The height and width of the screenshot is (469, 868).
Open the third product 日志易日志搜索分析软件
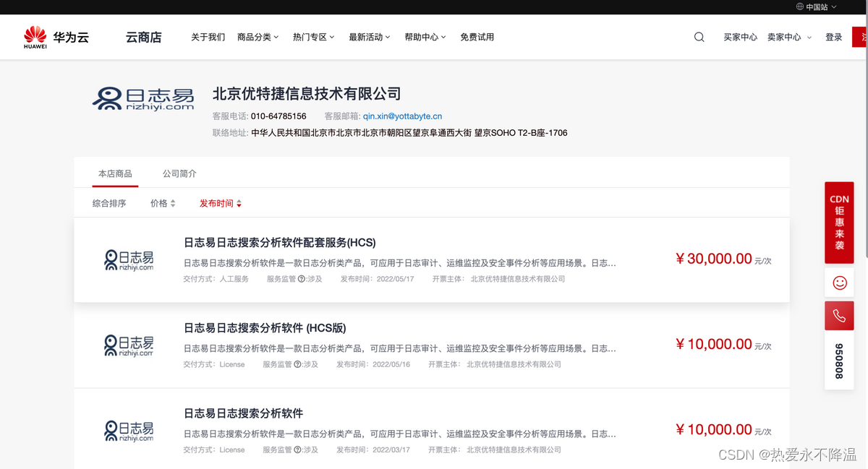pyautogui.click(x=243, y=413)
